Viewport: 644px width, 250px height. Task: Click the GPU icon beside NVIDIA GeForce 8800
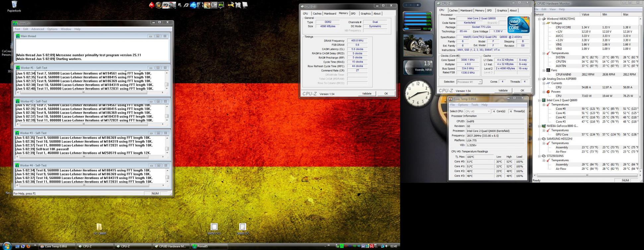pyautogui.click(x=544, y=126)
